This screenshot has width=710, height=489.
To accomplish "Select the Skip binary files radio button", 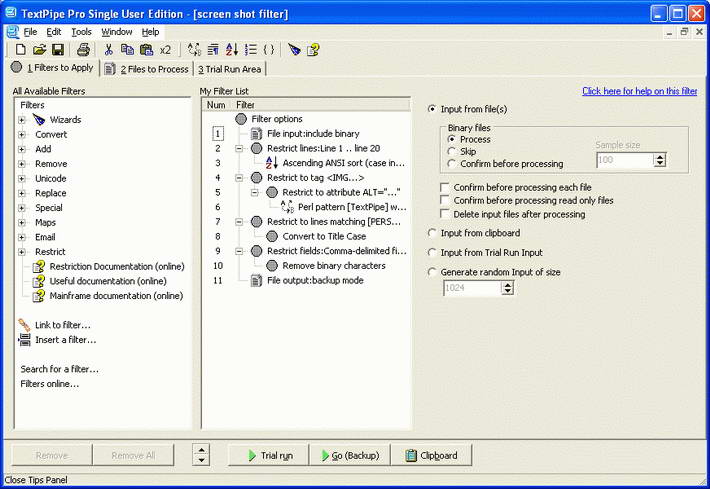I will 451,151.
